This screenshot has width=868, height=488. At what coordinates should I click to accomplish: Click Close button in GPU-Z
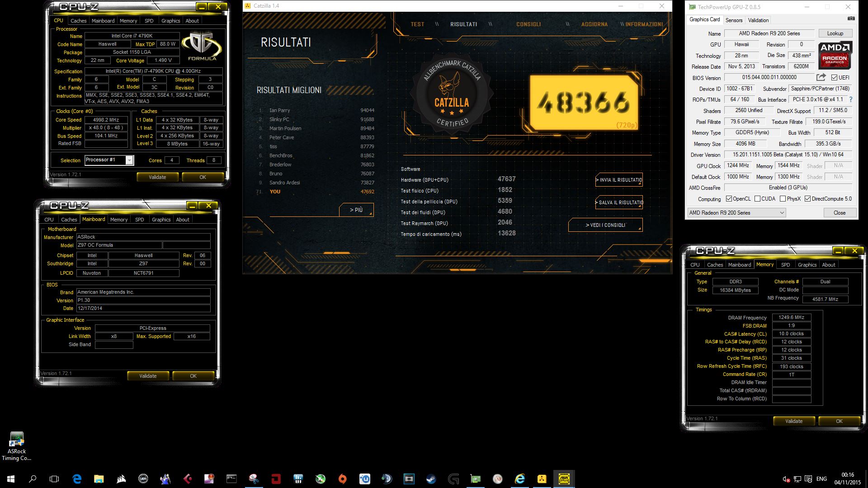(x=840, y=213)
